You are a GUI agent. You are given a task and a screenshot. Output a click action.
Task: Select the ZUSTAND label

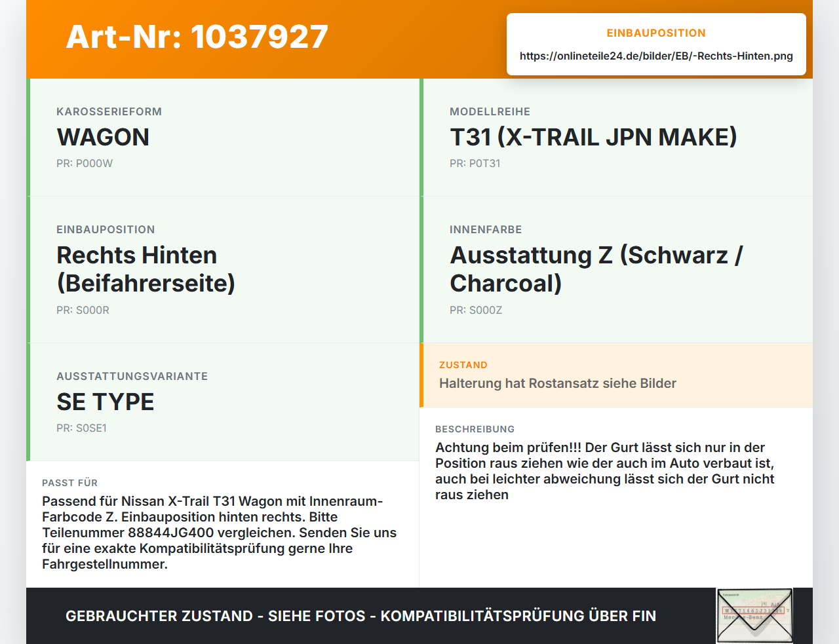tap(463, 366)
